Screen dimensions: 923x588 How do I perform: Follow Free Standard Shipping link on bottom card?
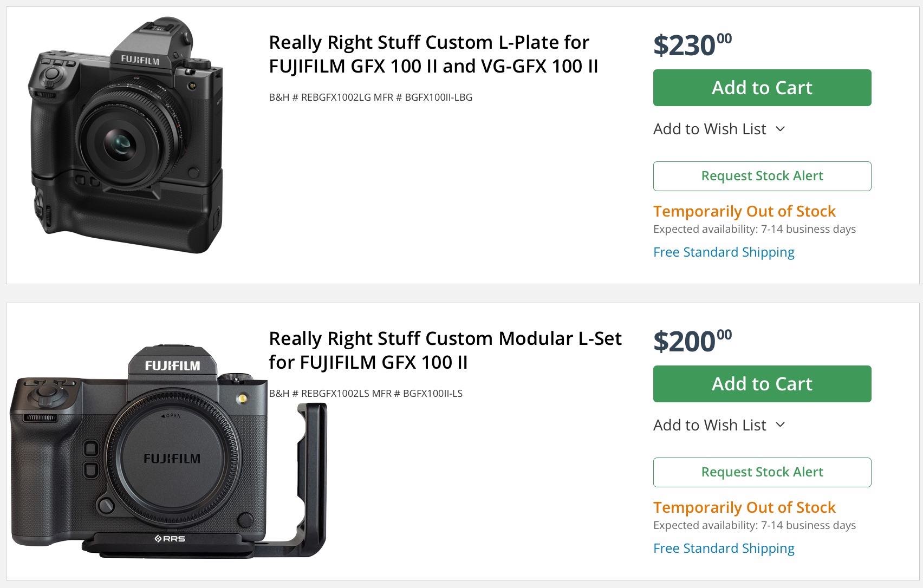tap(724, 548)
